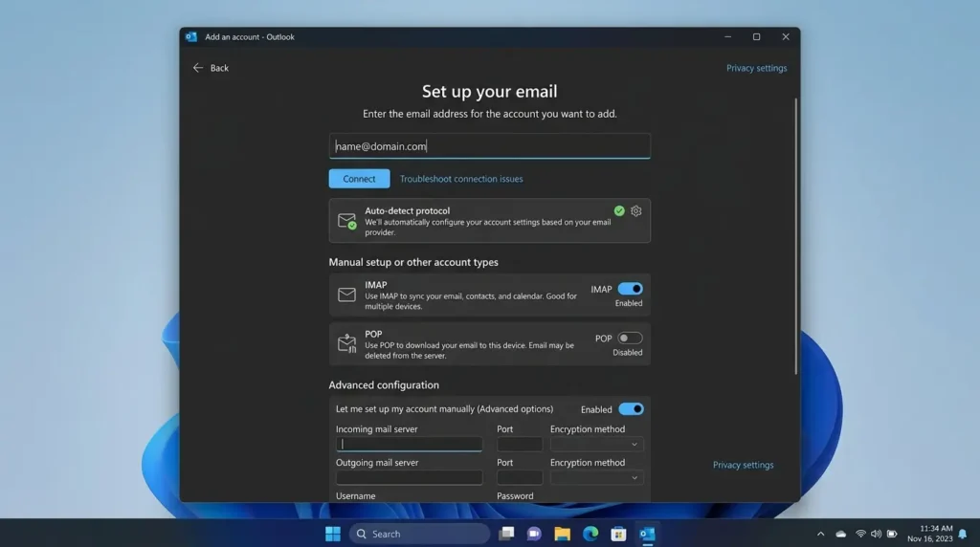
Task: Maximize the Add an account window
Action: (x=756, y=37)
